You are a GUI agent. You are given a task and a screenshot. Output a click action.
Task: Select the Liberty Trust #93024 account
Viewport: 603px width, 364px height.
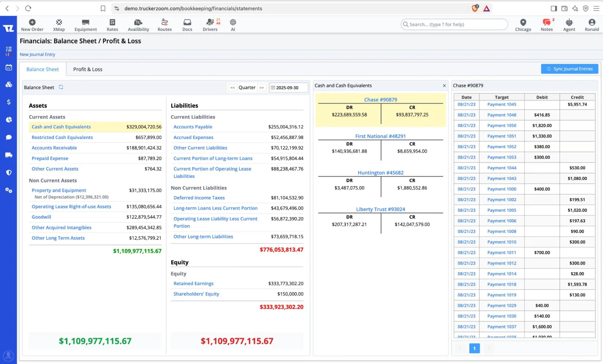(380, 209)
